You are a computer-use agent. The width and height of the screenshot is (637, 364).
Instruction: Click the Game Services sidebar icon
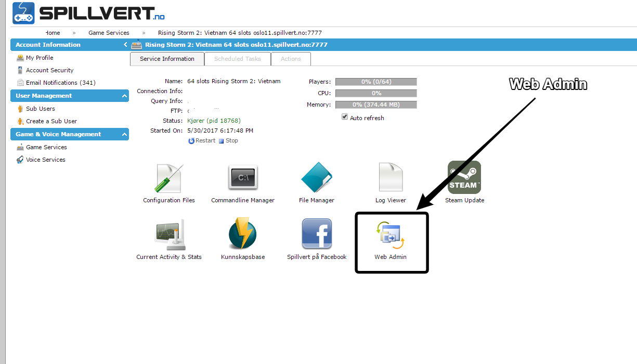20,147
